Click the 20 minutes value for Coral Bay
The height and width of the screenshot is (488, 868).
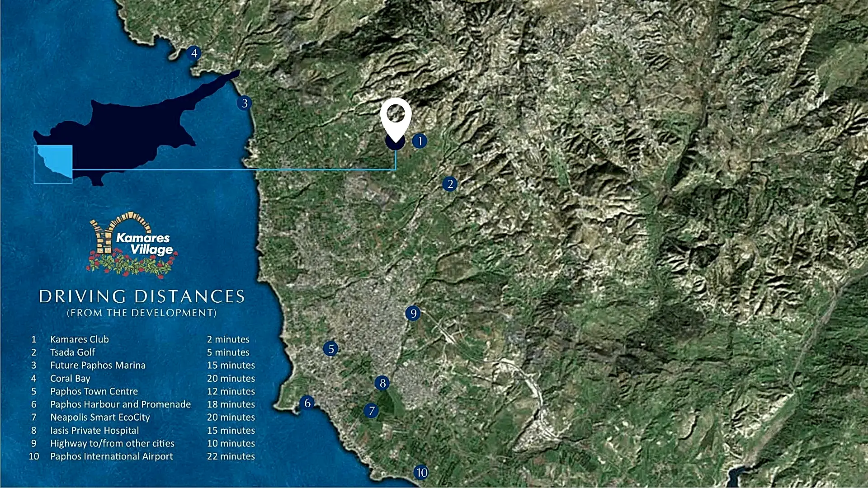pyautogui.click(x=231, y=378)
